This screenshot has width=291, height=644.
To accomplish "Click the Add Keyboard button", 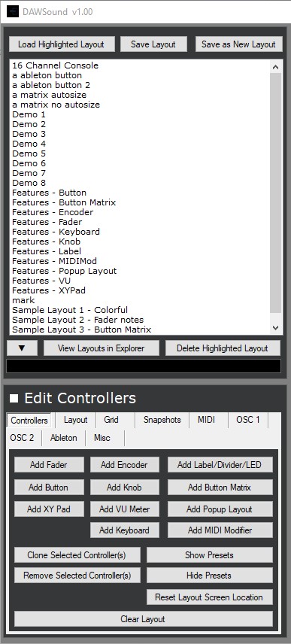I will point(124,530).
